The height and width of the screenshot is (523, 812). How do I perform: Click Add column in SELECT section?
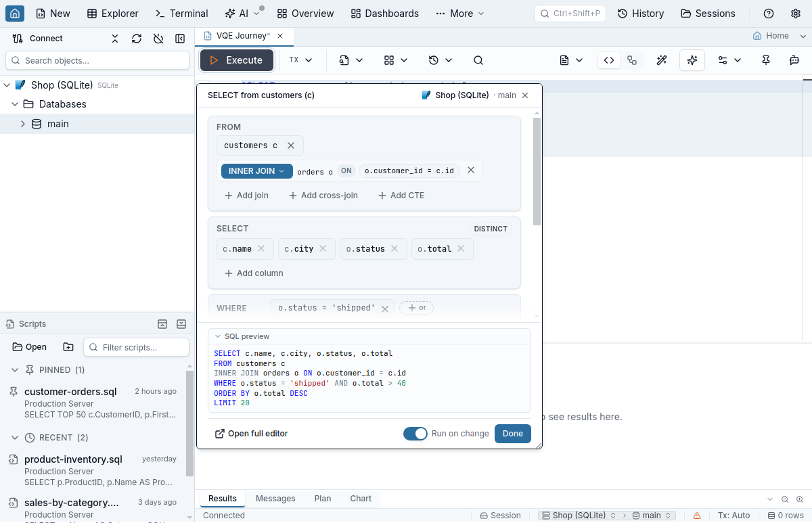[254, 273]
